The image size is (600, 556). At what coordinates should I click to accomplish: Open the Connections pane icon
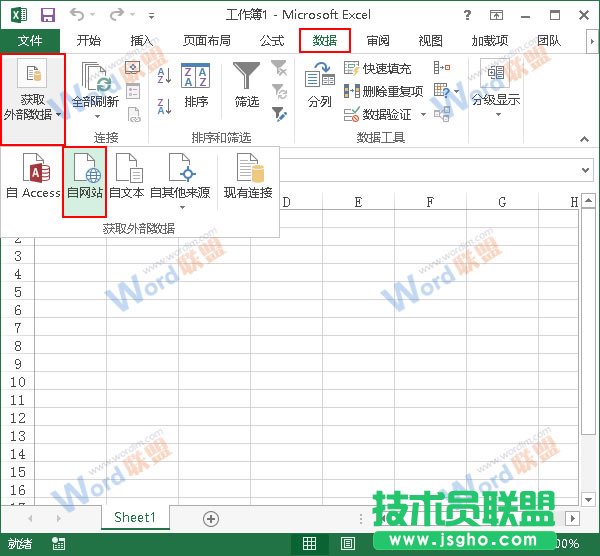133,68
